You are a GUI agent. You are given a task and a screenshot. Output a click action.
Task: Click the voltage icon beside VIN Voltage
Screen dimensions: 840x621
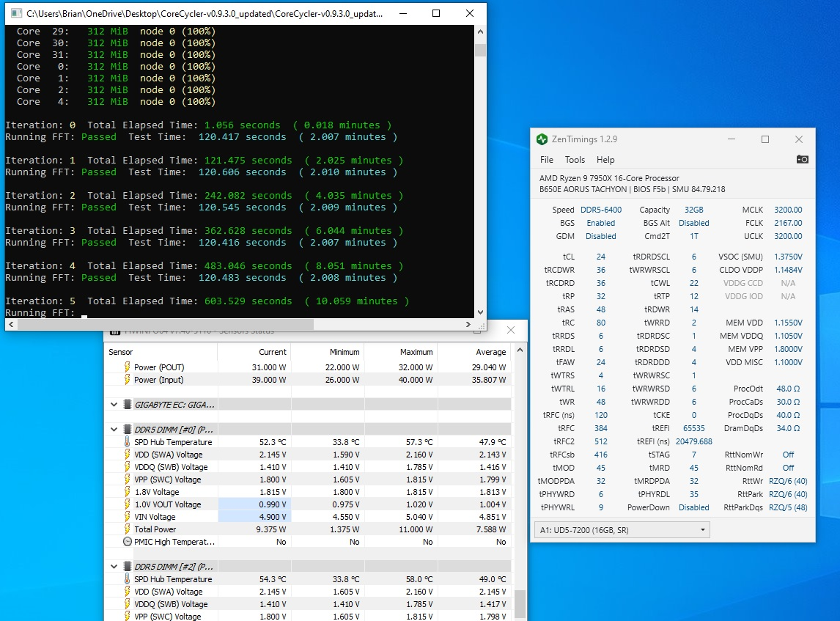[127, 516]
